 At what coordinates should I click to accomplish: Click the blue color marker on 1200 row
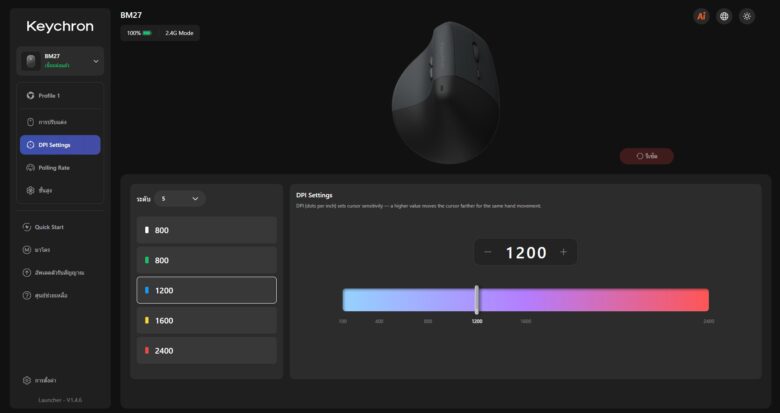pyautogui.click(x=147, y=290)
